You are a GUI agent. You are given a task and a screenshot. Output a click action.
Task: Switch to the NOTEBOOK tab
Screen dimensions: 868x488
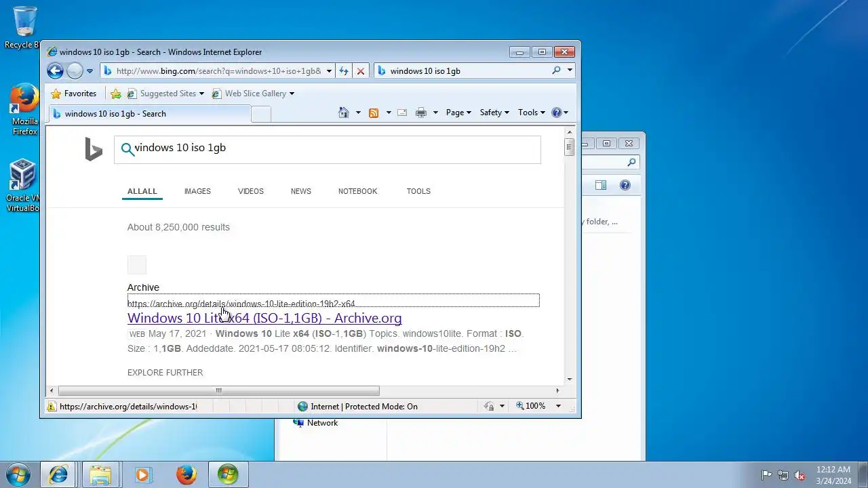pyautogui.click(x=357, y=191)
